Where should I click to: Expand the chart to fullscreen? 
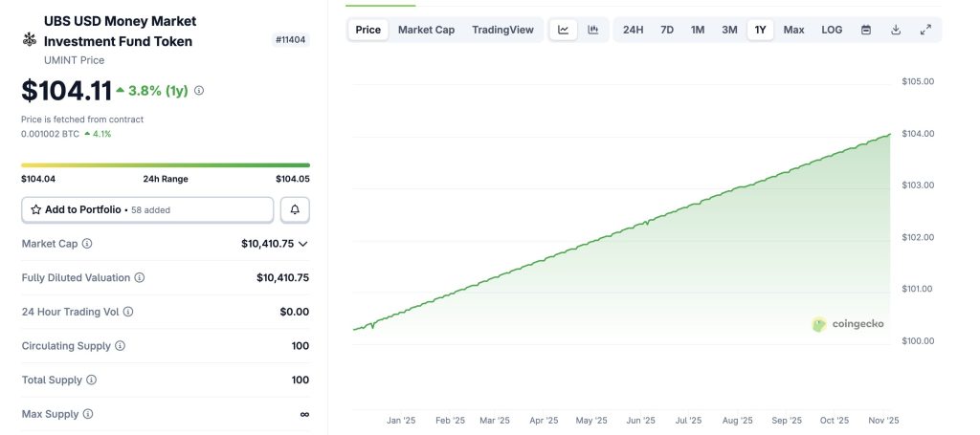click(925, 30)
